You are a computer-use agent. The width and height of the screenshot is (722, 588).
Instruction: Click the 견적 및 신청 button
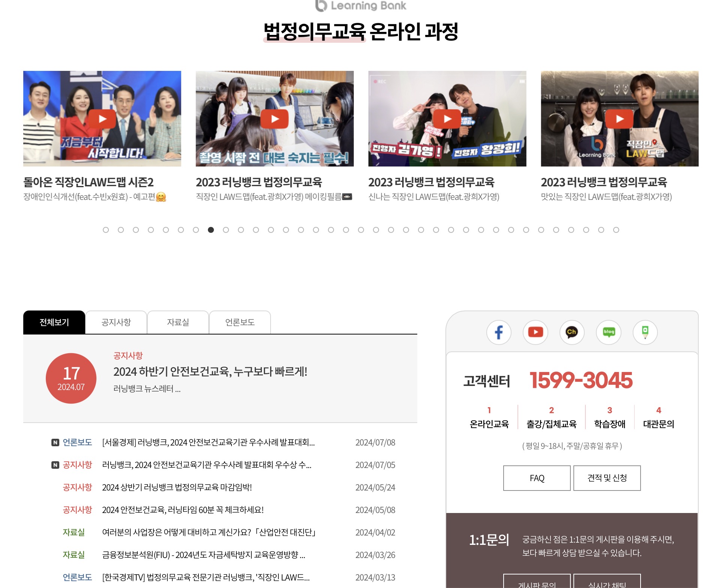tap(607, 478)
